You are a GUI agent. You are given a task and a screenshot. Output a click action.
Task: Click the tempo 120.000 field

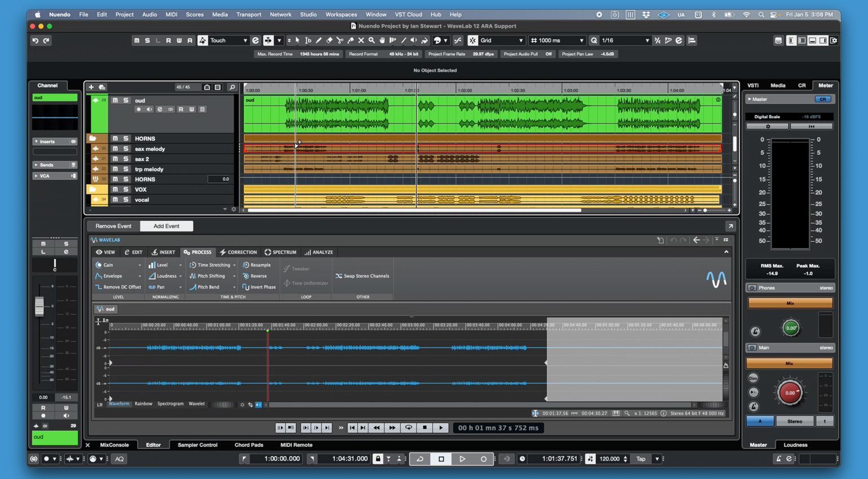(x=609, y=459)
